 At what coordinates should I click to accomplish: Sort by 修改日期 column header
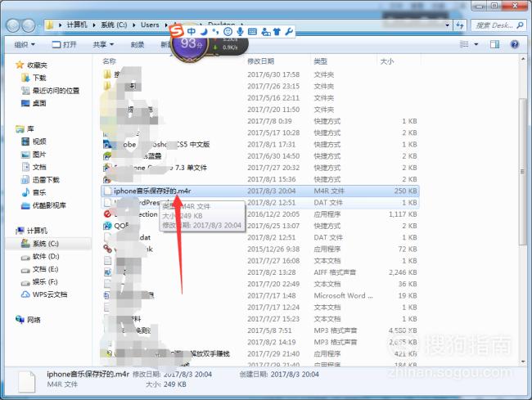[x=260, y=61]
